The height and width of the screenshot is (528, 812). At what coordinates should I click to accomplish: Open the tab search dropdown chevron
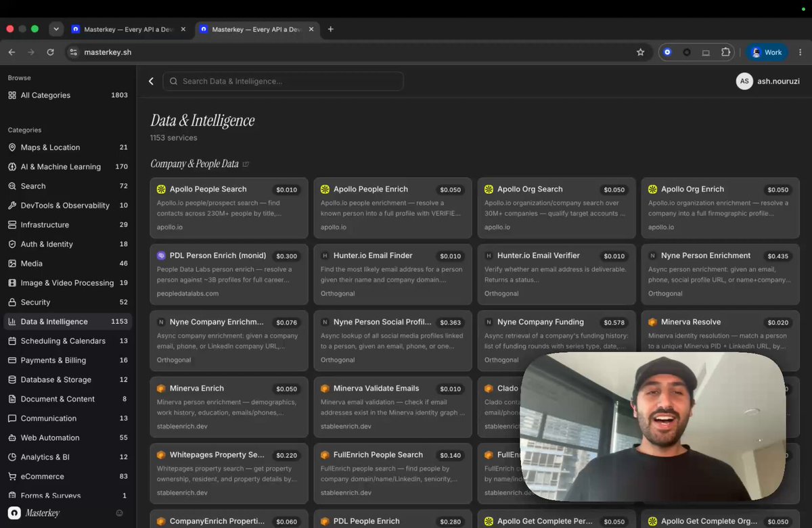coord(56,29)
